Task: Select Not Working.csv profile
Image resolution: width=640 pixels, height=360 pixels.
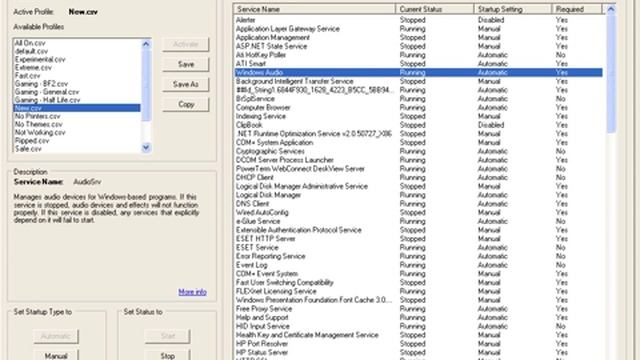Action: (x=77, y=132)
